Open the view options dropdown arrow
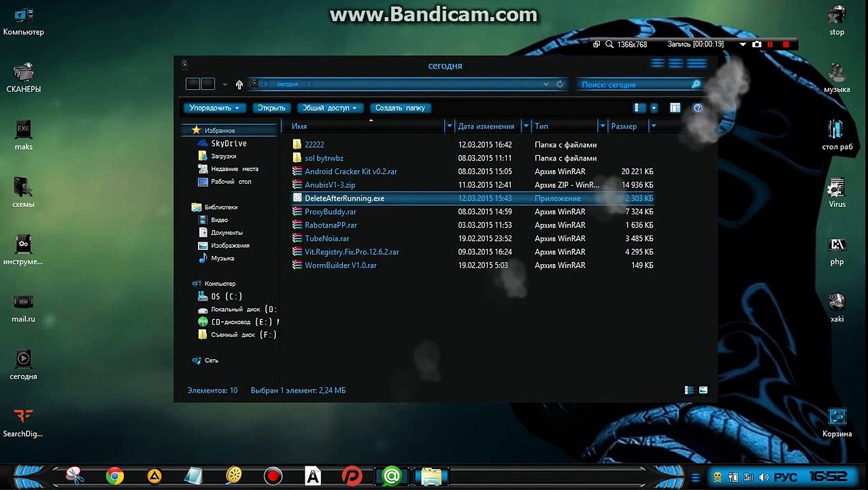868x490 pixels. point(654,108)
